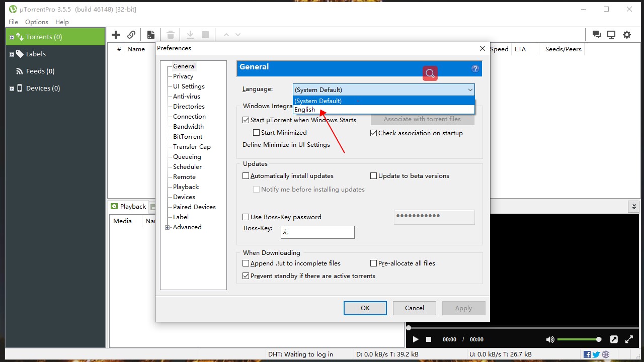The width and height of the screenshot is (644, 362).
Task: Toggle Prevent standby if active torrents
Action: pos(246,276)
